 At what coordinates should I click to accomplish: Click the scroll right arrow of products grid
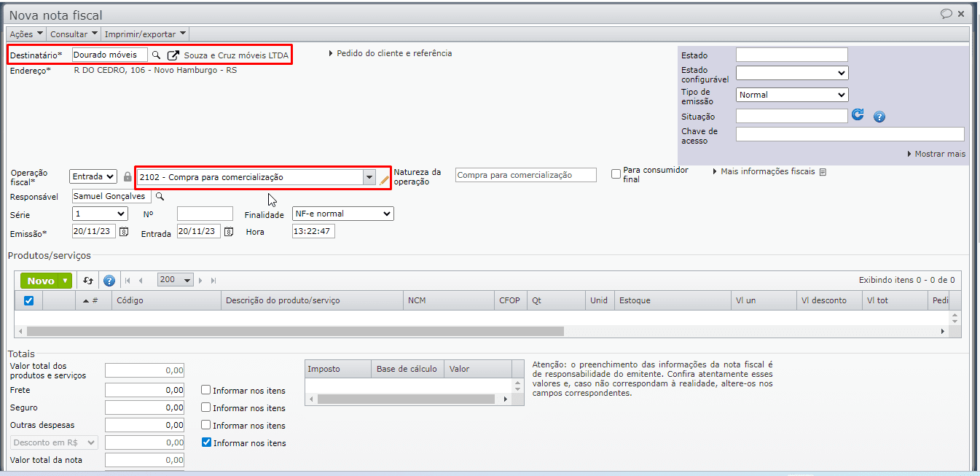[x=942, y=331]
